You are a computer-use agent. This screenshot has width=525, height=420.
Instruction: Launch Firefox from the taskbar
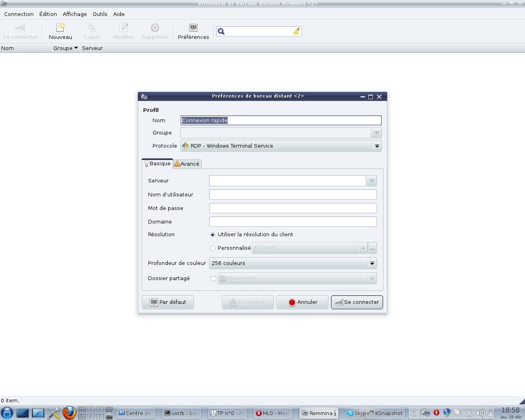[69, 413]
